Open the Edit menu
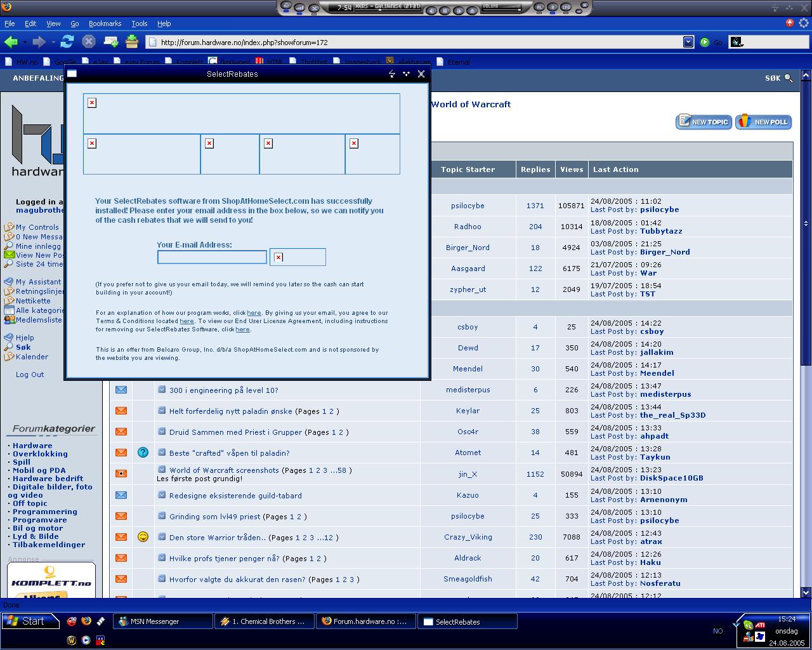Screen dimensions: 812x650 30,23
